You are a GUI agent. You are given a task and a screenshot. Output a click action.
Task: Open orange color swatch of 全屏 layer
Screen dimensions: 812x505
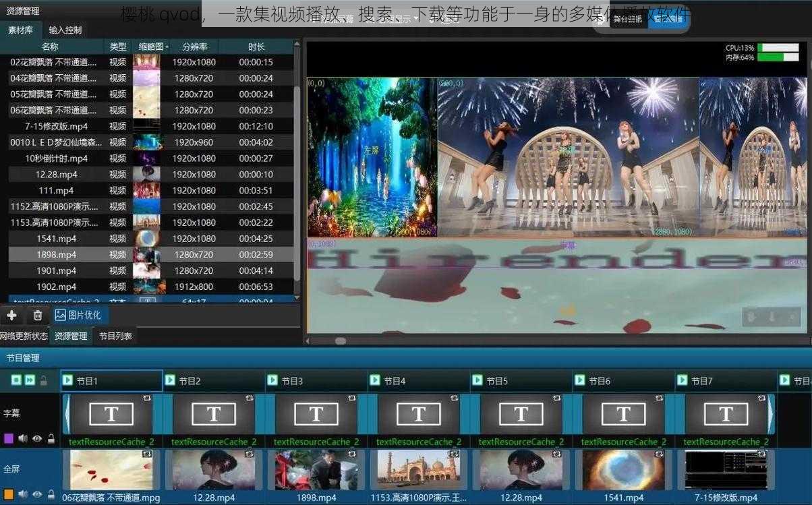click(x=9, y=494)
